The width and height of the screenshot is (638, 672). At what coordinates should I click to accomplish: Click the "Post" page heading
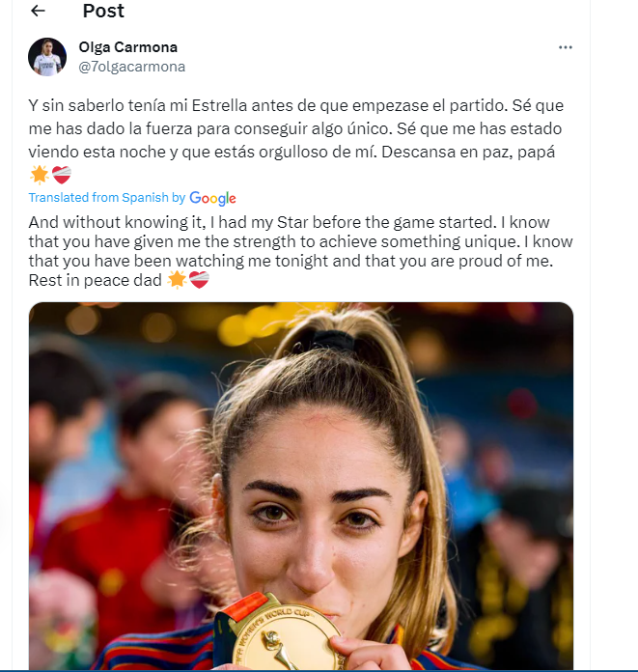(103, 12)
